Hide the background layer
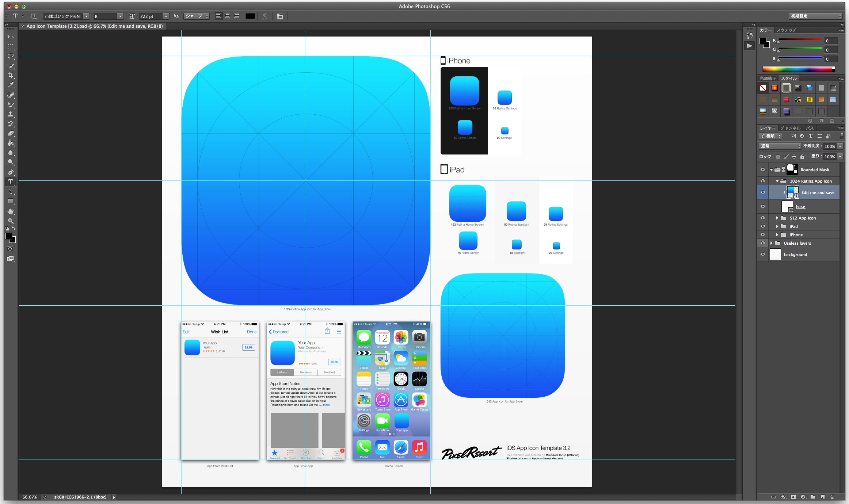The image size is (849, 504). (763, 255)
